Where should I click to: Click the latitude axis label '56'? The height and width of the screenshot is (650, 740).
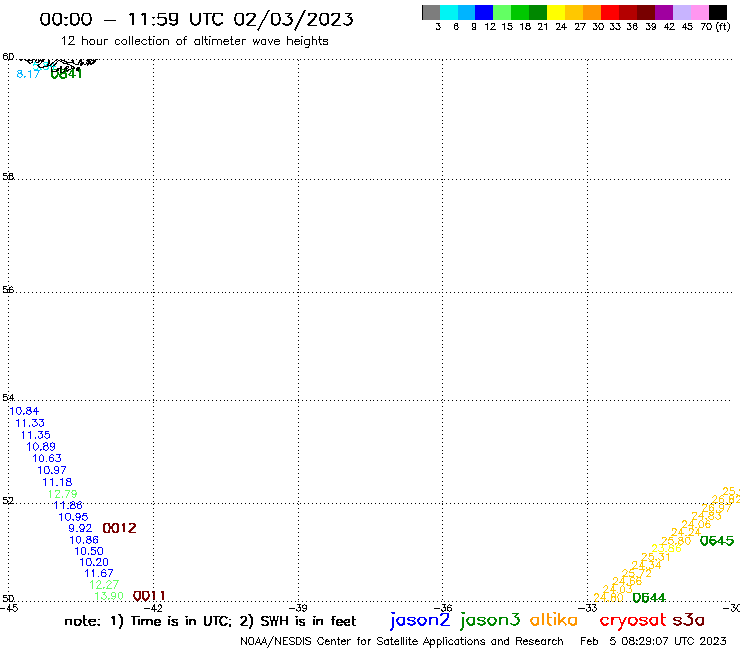pos(8,290)
